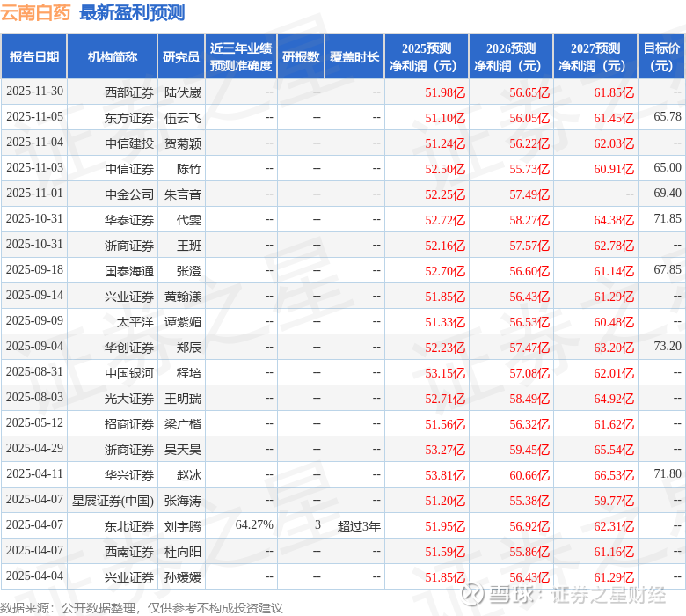The image size is (686, 616).
Task: Click the 64.92亿 forecast value
Action: (614, 399)
